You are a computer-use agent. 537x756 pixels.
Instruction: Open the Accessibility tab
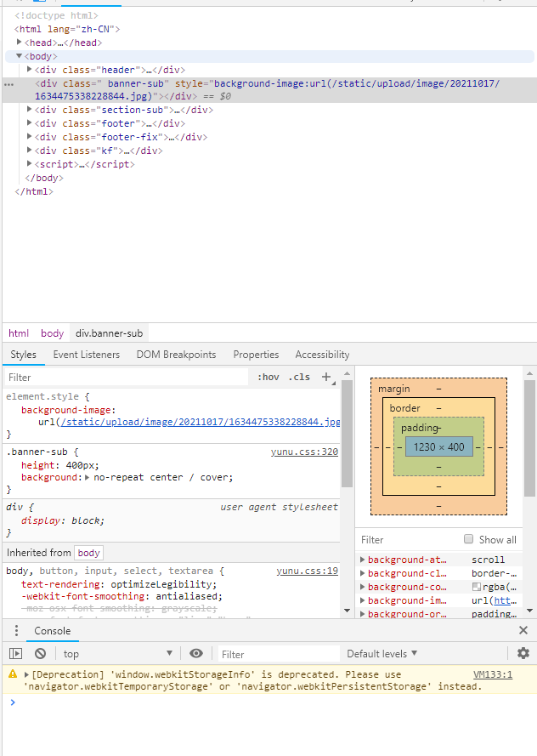pos(322,355)
